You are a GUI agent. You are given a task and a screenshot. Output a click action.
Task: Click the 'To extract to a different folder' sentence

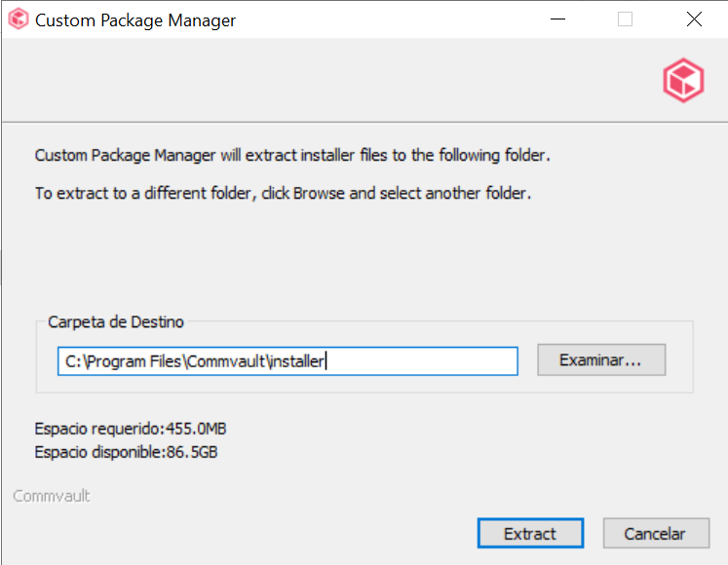283,193
